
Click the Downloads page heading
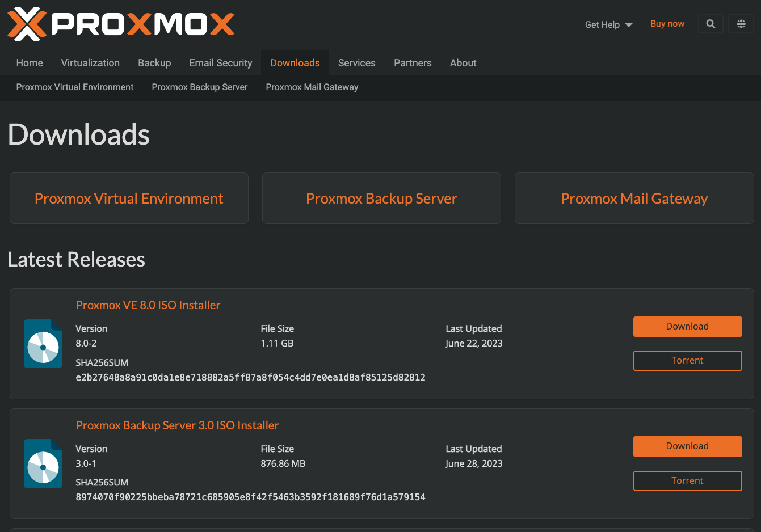79,135
